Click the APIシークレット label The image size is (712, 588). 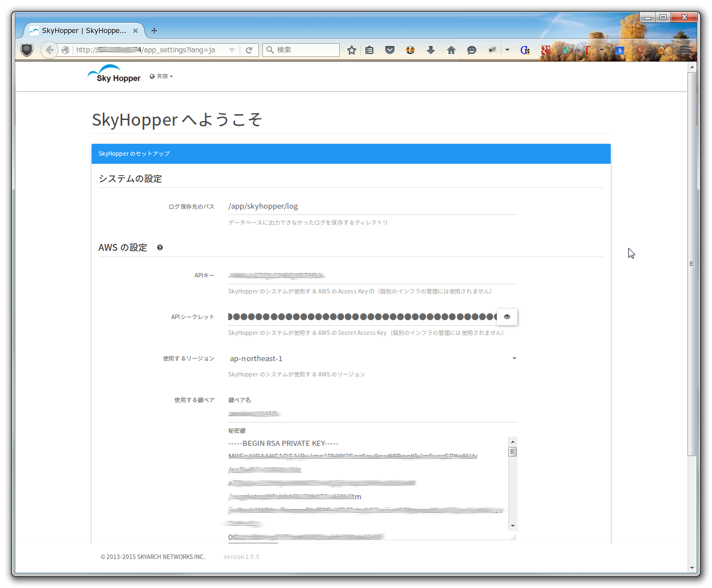[x=193, y=317]
